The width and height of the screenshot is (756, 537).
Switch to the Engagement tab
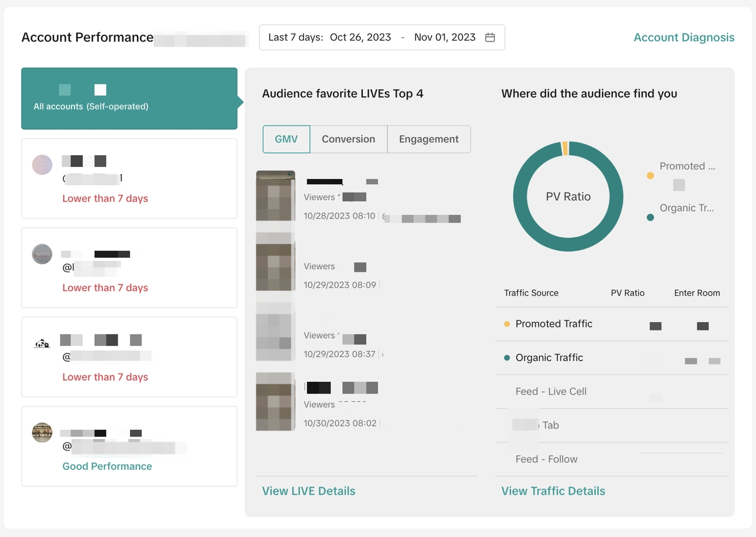tap(429, 139)
